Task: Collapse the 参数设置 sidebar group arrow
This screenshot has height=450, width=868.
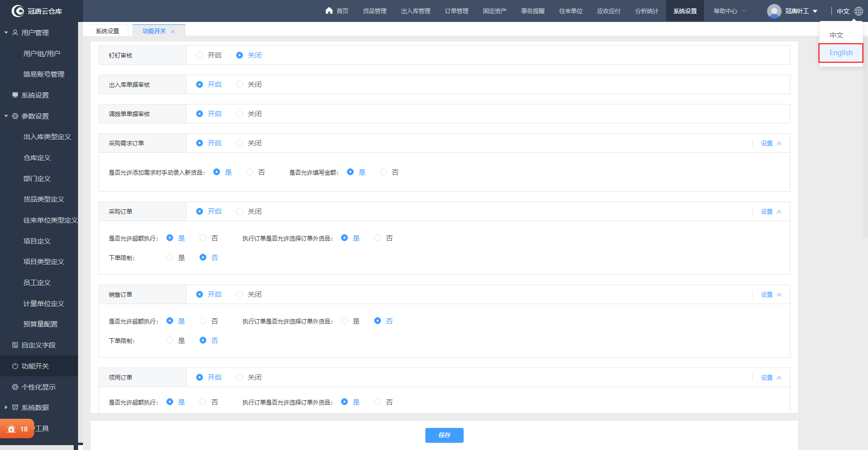Action: click(x=6, y=116)
